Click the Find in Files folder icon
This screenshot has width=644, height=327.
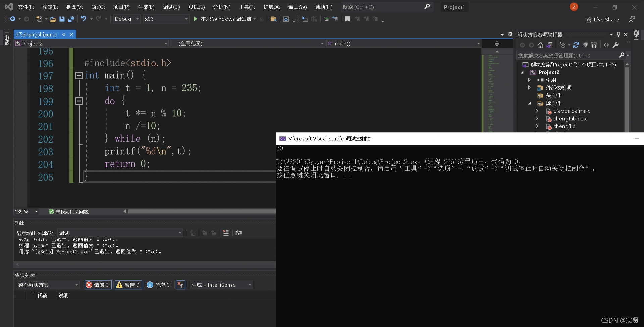(x=273, y=19)
